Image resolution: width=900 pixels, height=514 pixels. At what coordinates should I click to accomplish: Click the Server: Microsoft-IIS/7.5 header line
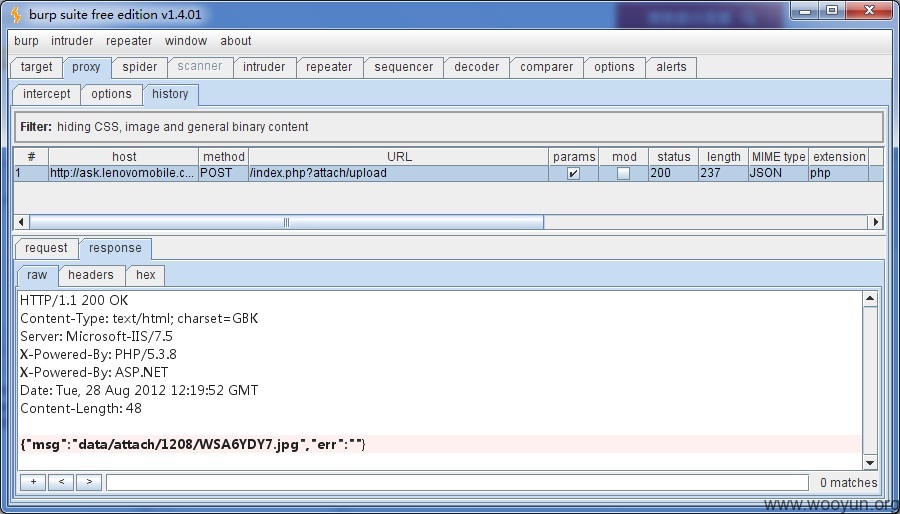[x=96, y=336]
